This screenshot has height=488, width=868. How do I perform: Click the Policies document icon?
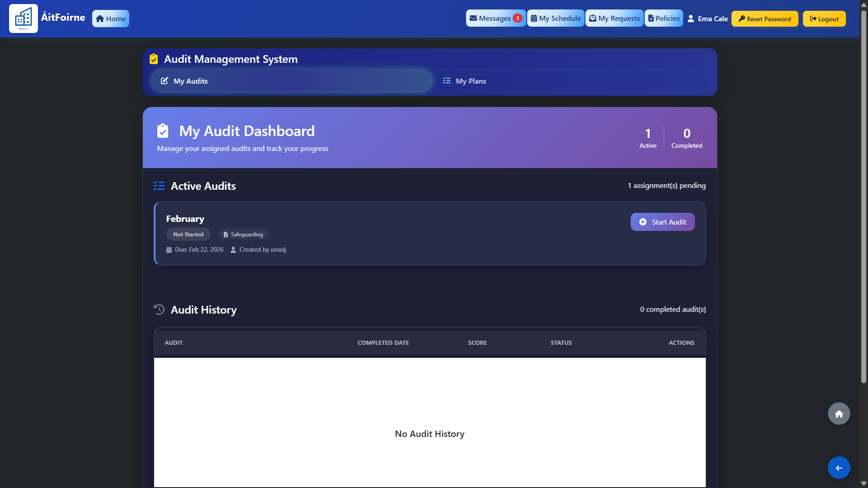[x=651, y=18]
